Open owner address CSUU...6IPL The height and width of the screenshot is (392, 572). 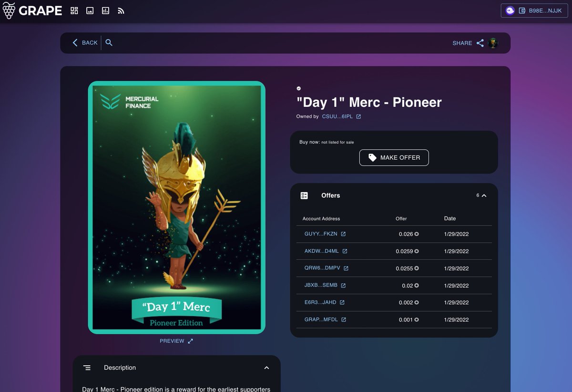(337, 116)
